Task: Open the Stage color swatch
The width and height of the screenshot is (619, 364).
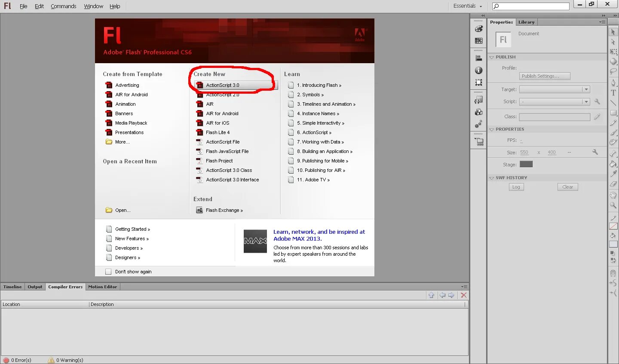Action: (x=526, y=164)
